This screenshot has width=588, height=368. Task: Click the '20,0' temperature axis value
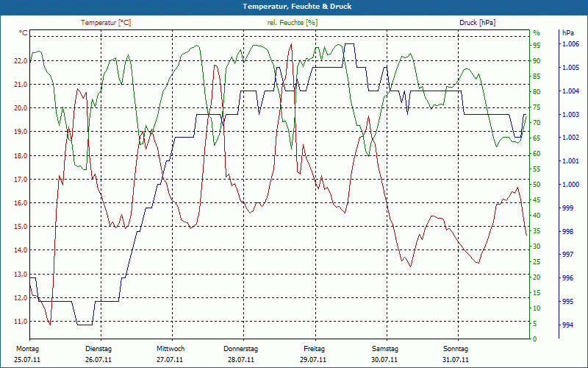(x=21, y=108)
